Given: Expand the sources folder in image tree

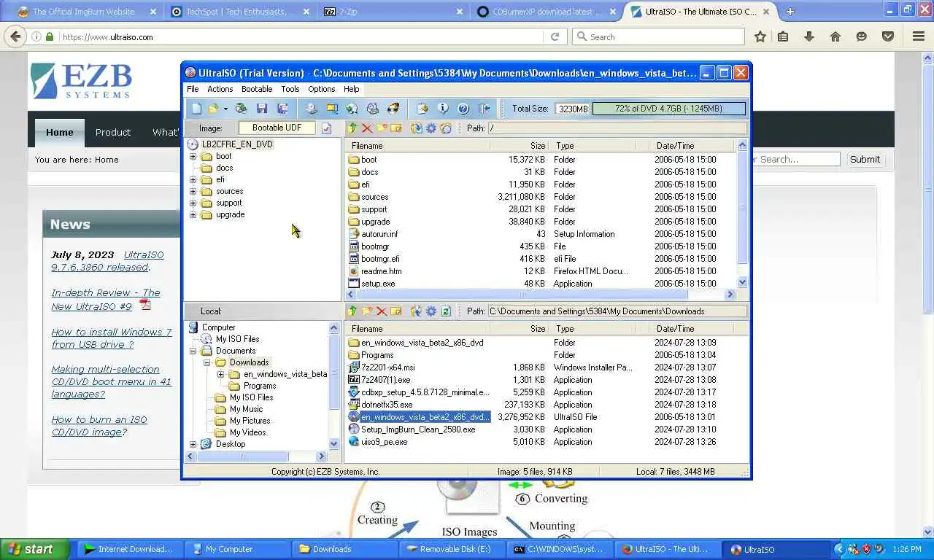Looking at the screenshot, I should pos(193,191).
